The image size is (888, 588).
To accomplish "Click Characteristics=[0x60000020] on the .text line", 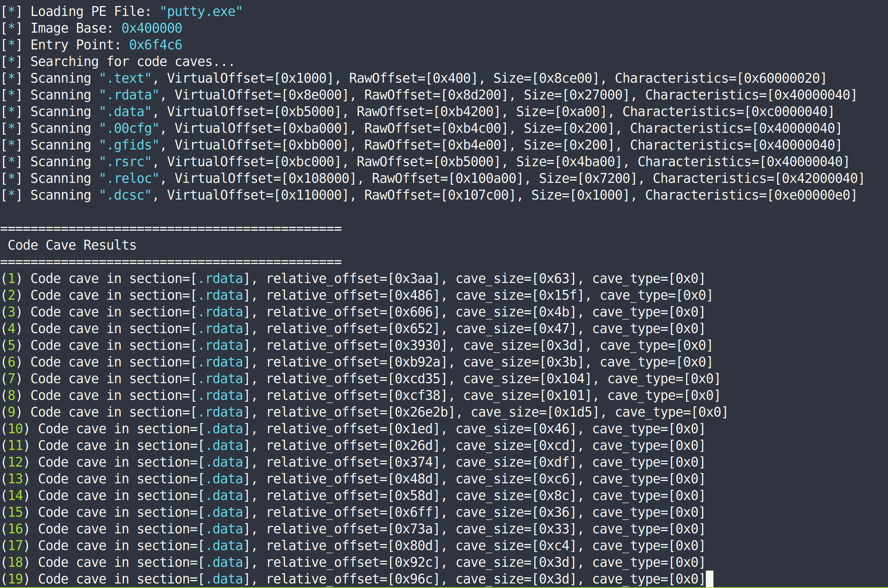I will [721, 78].
